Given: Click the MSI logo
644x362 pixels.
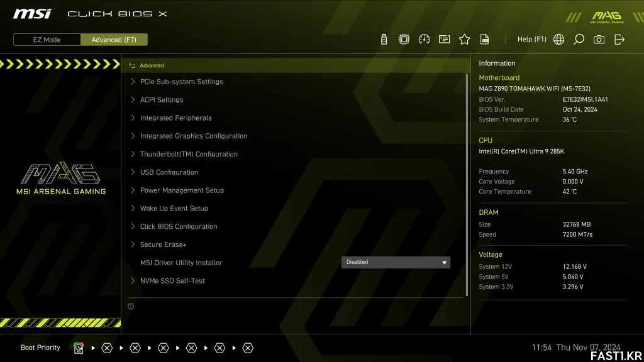Looking at the screenshot, I should pos(32,14).
